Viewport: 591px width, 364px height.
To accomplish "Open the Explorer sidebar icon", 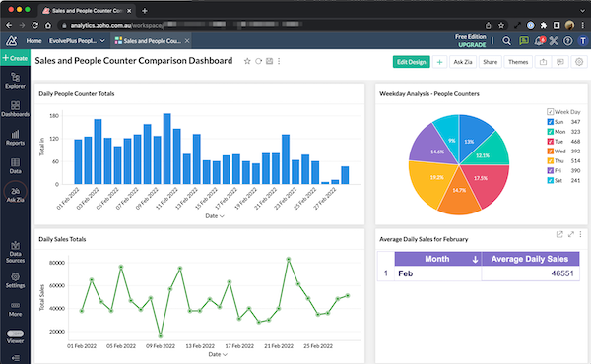I will coord(15,80).
